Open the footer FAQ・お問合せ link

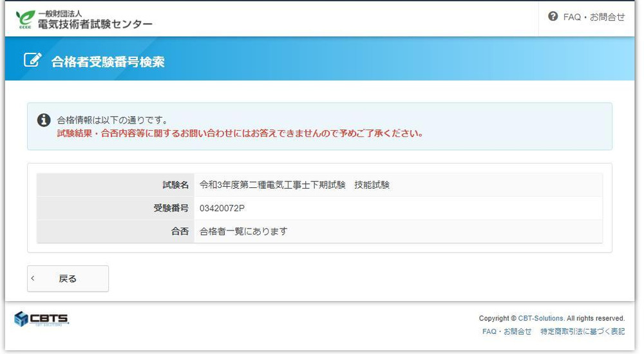click(507, 331)
